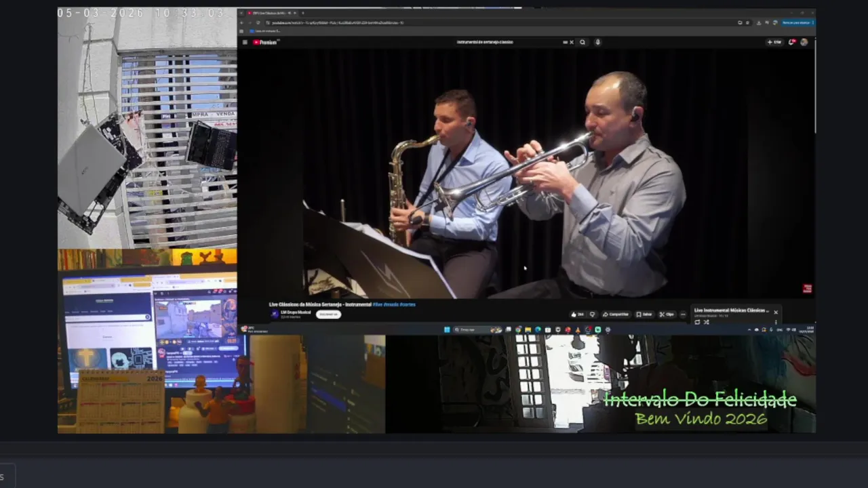This screenshot has height=488, width=868.
Task: Activate voice search microphone on YouTube
Action: tap(597, 42)
